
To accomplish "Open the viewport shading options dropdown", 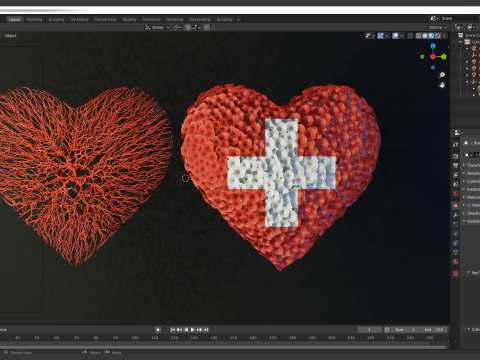I will (444, 36).
